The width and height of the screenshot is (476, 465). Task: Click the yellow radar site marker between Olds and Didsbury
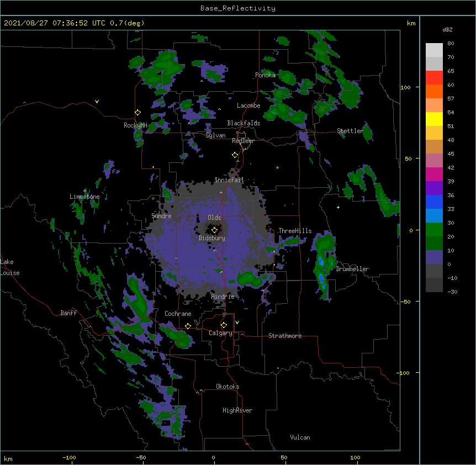tap(214, 230)
